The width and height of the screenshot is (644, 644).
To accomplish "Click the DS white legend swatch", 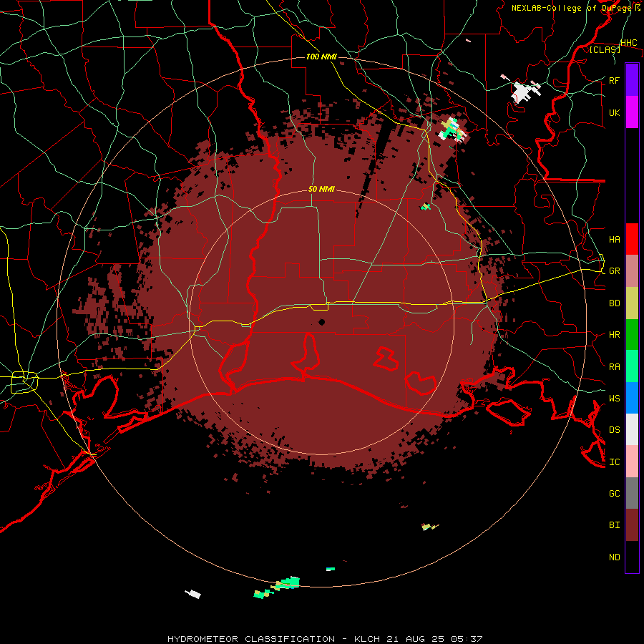I will [x=632, y=429].
